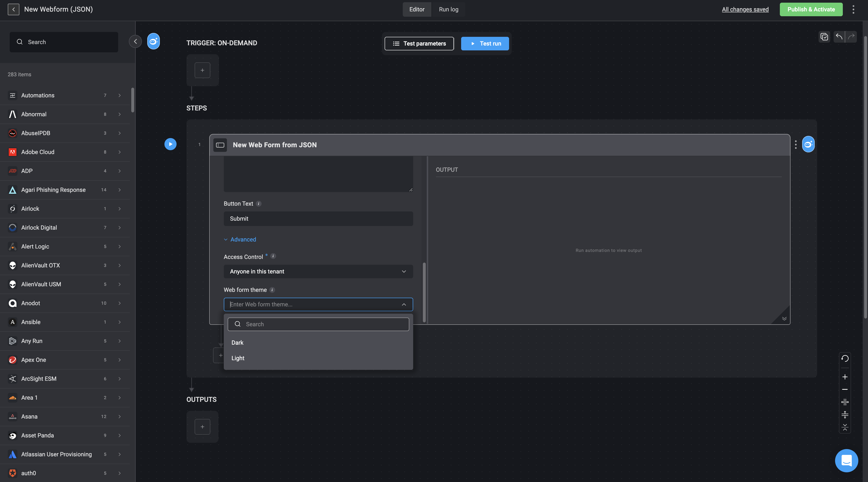Click Publish & Activate

tap(811, 9)
